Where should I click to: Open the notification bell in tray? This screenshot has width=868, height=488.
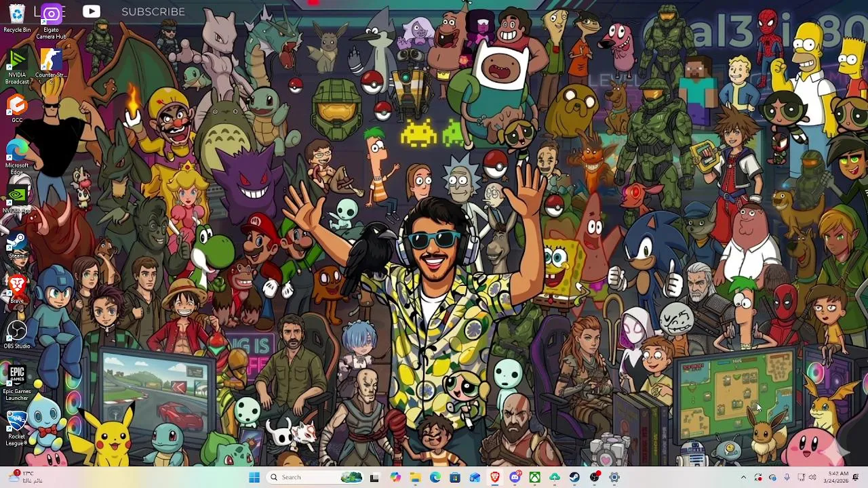click(856, 477)
